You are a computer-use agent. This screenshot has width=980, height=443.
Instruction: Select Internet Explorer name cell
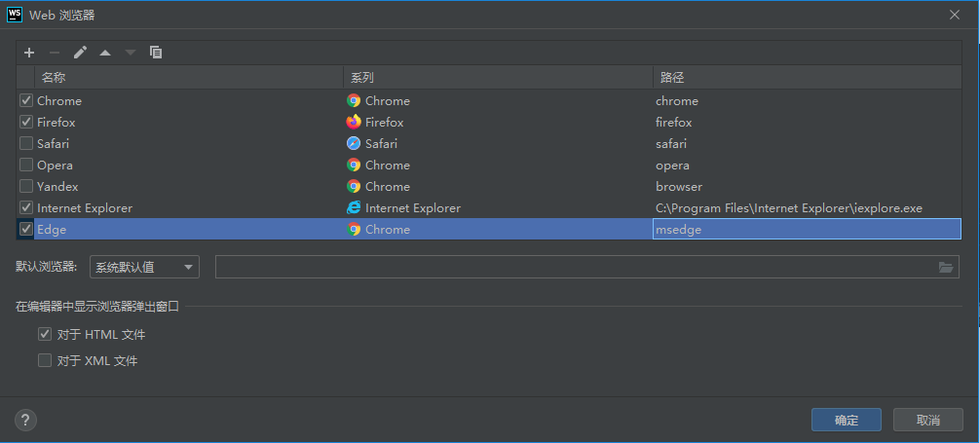189,207
